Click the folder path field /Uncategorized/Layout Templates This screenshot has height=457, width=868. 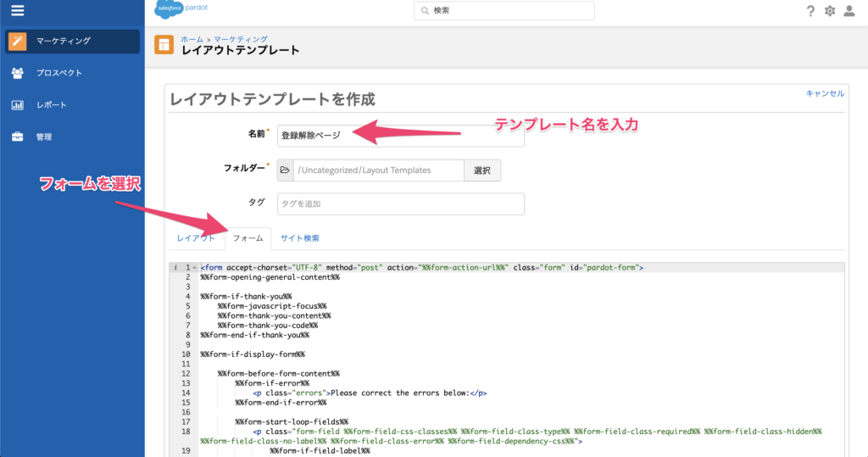pos(379,170)
